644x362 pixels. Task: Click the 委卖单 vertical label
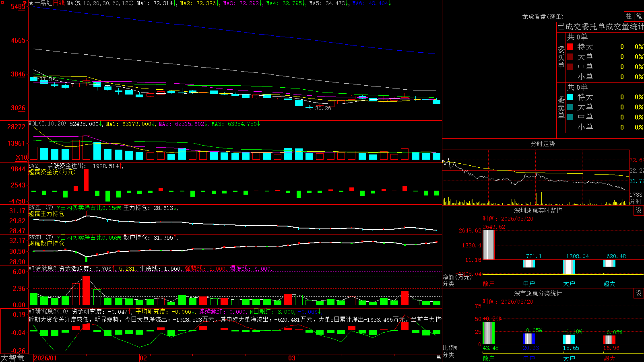[x=561, y=107]
